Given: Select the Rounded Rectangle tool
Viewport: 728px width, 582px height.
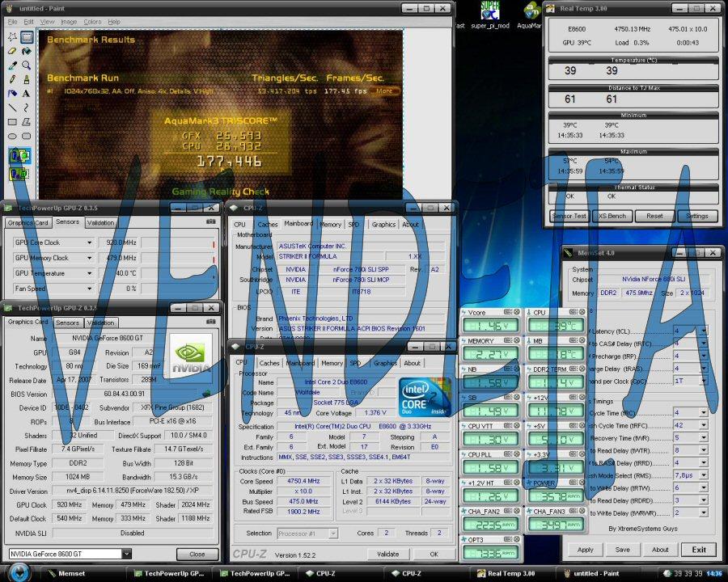Looking at the screenshot, I should click(x=27, y=137).
